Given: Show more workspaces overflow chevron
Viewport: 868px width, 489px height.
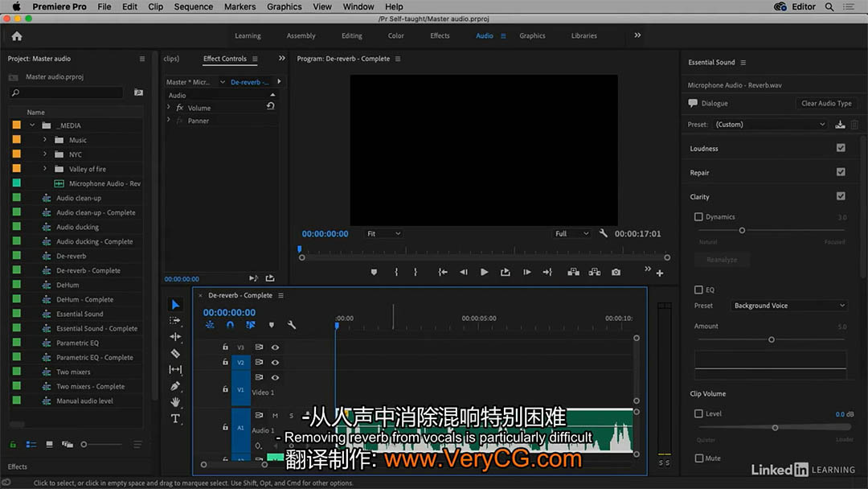Looking at the screenshot, I should click(x=637, y=35).
